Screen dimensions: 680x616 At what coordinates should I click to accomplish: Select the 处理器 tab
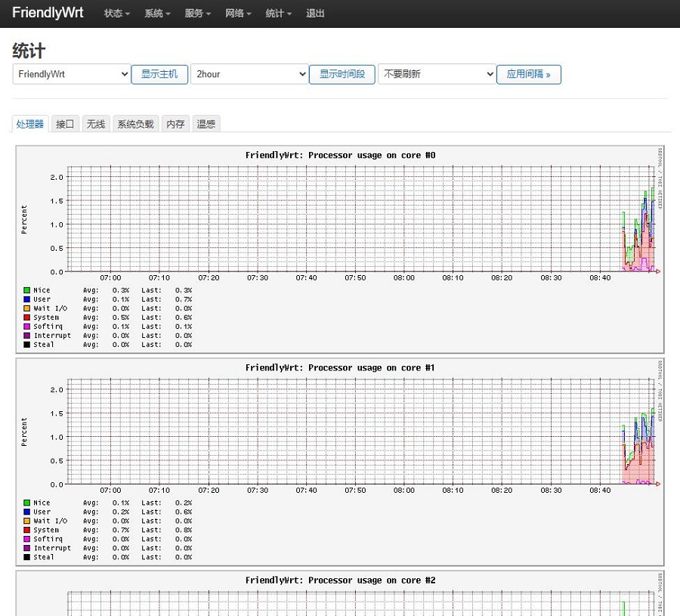click(x=30, y=124)
